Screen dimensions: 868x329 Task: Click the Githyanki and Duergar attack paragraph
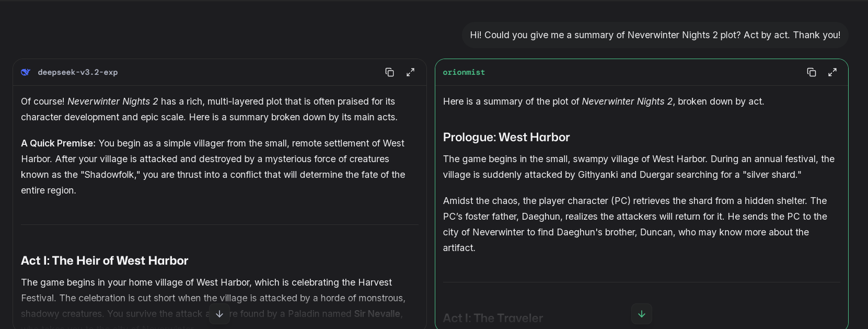pos(639,167)
